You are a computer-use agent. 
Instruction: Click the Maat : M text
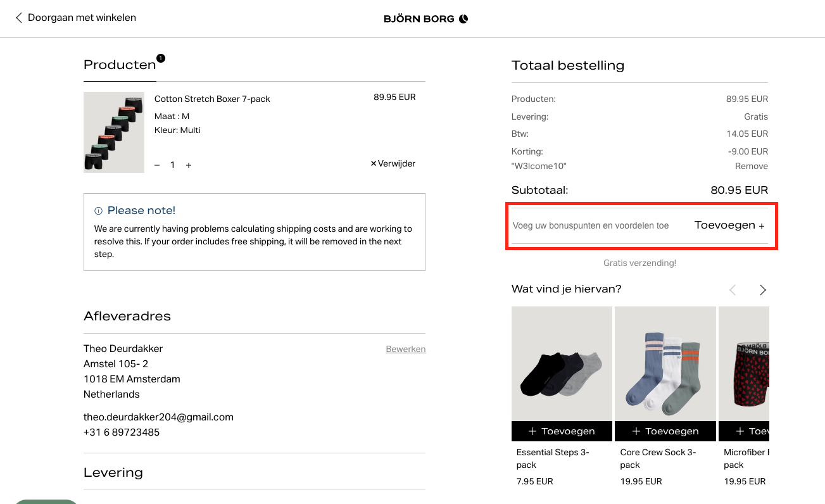(172, 117)
